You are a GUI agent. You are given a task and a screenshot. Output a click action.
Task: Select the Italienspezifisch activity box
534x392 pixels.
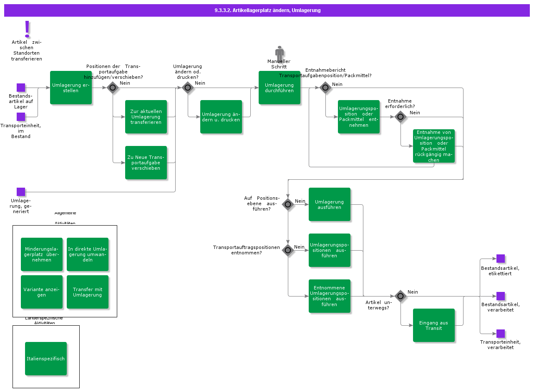(x=46, y=358)
